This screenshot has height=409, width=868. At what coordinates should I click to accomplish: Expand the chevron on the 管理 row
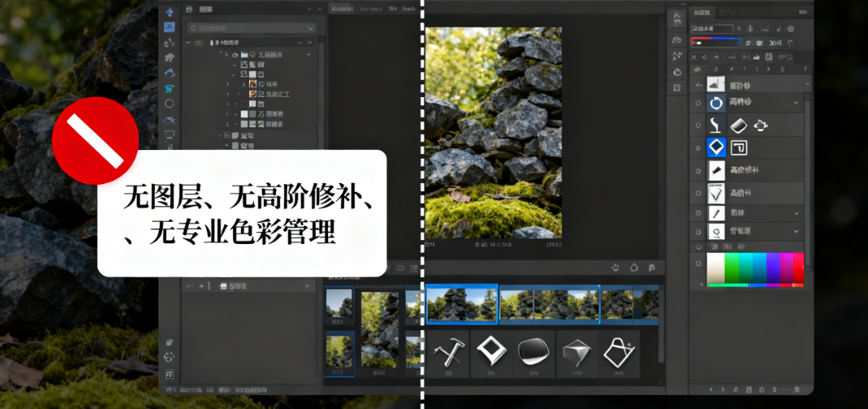[x=796, y=231]
